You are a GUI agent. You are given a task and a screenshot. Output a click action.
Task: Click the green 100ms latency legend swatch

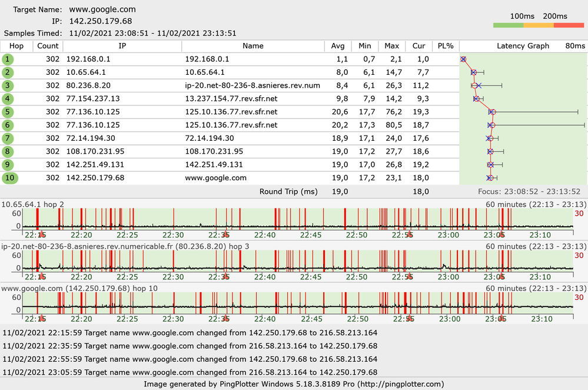508,25
